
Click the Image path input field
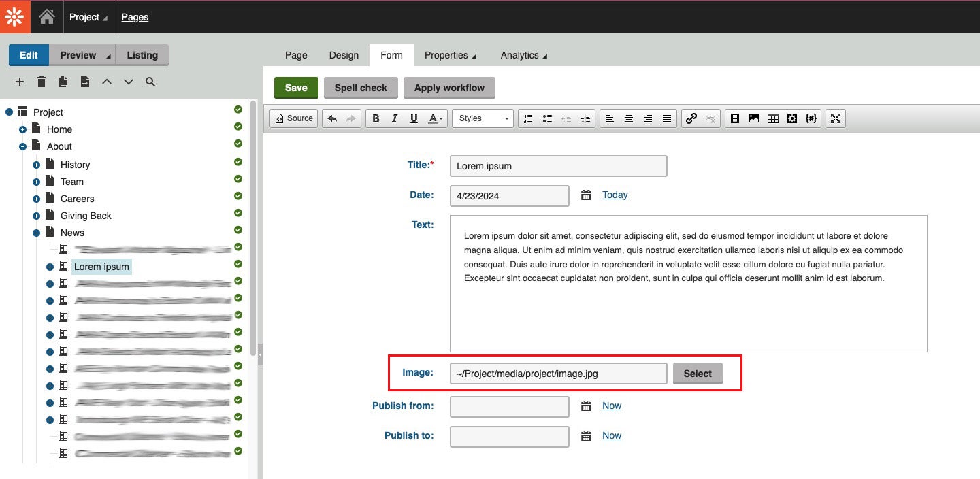(558, 373)
